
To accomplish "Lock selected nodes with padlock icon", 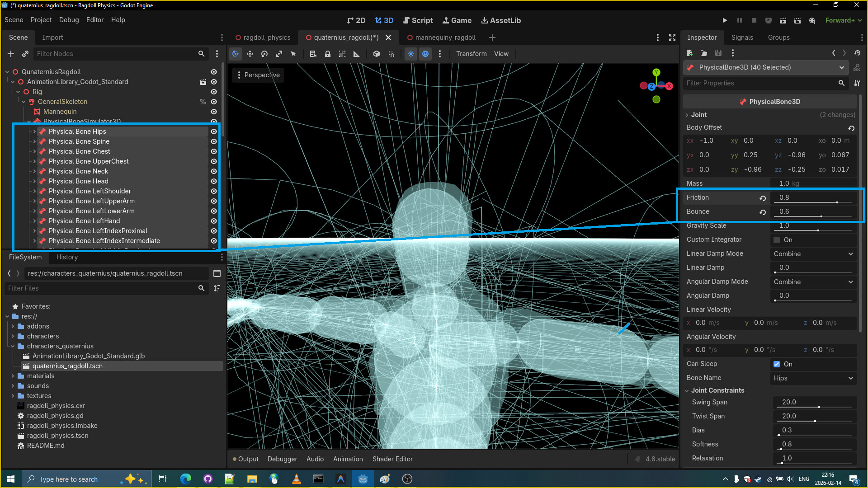I will tap(328, 54).
